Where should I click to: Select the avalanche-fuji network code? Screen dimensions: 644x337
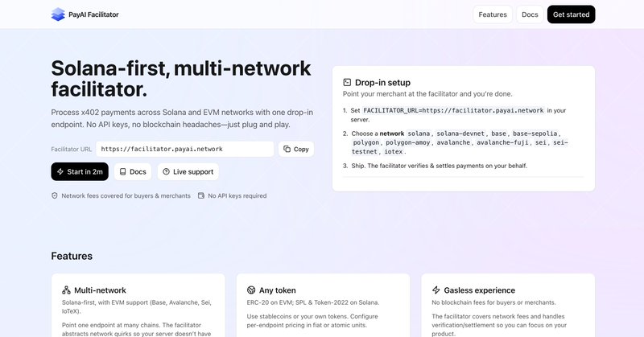point(502,142)
